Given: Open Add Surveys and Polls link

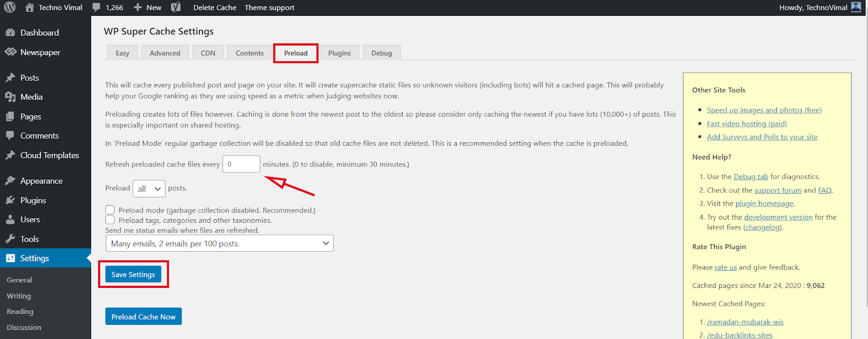Looking at the screenshot, I should 762,137.
